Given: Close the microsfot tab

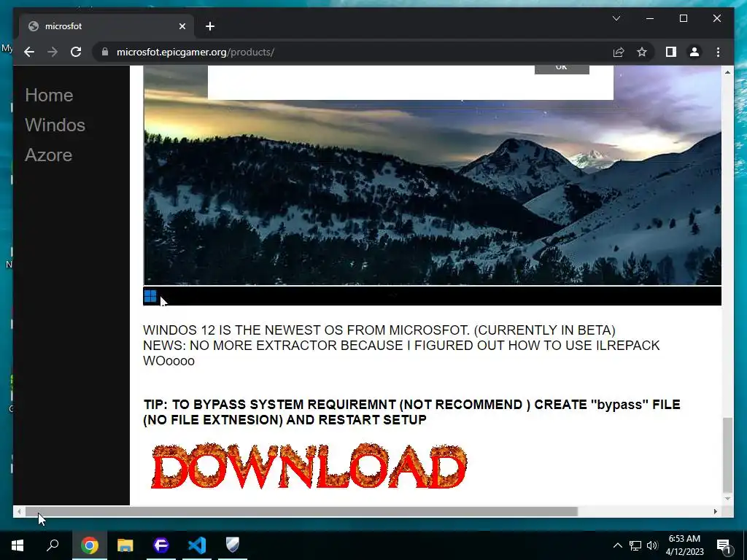Looking at the screenshot, I should click(x=182, y=26).
